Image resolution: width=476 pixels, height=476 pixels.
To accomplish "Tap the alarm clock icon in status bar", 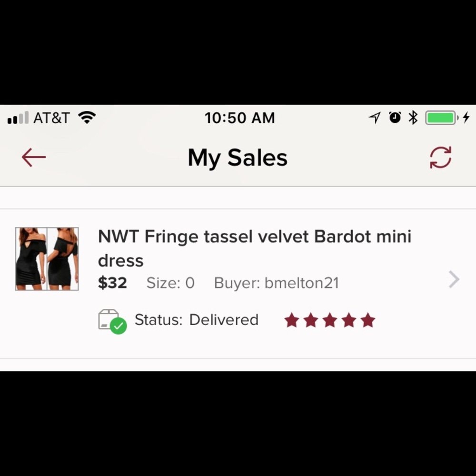I will 395,117.
